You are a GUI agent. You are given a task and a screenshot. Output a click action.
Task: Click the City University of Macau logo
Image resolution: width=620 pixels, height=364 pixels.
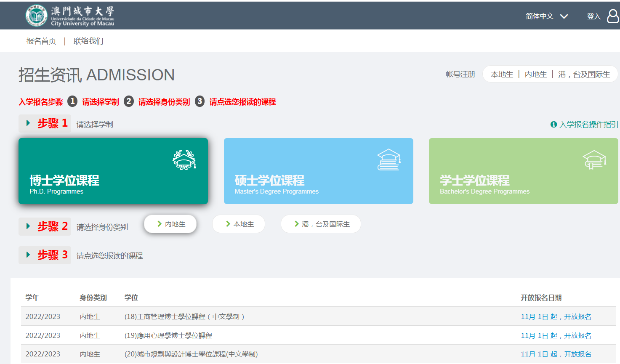click(x=70, y=16)
